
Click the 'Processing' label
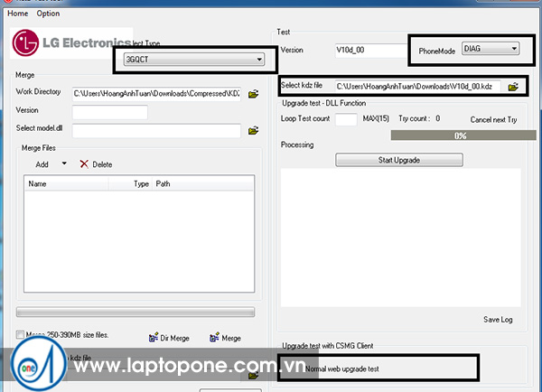point(297,145)
